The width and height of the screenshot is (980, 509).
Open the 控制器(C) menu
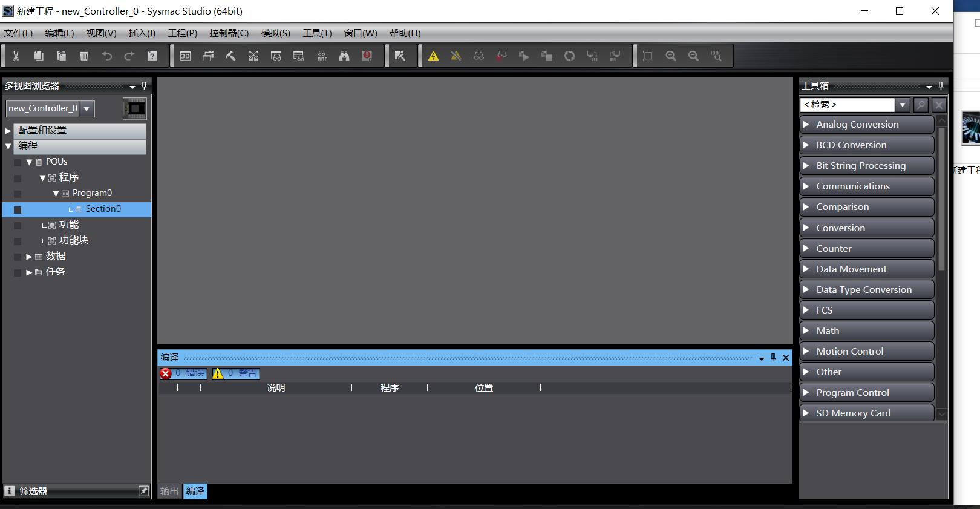(229, 33)
